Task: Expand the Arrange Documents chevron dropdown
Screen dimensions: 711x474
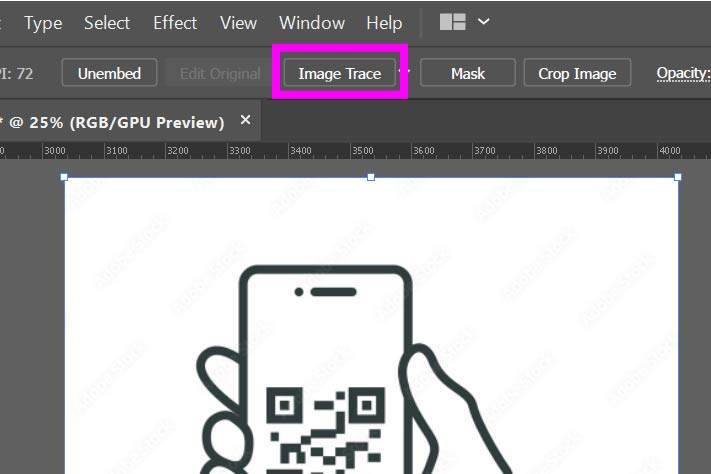Action: [484, 21]
